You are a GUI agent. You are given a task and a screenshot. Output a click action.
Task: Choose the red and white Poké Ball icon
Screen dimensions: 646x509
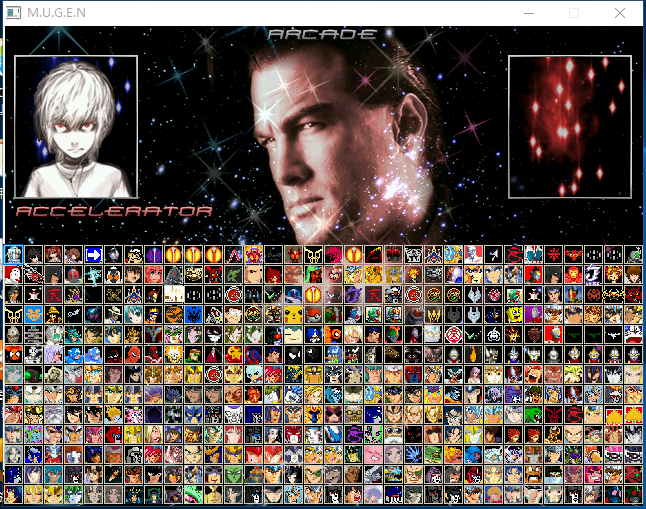coord(313,315)
